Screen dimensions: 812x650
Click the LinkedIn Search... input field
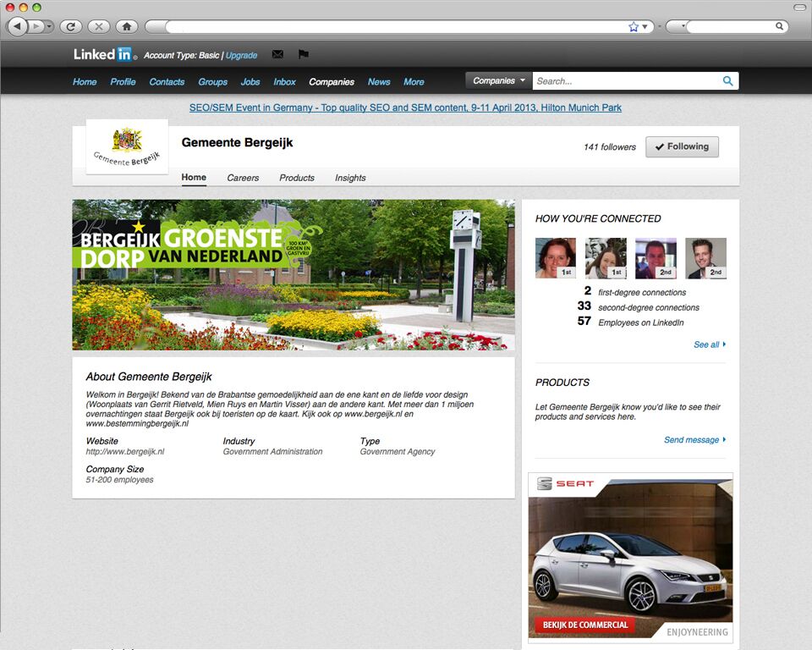[627, 81]
